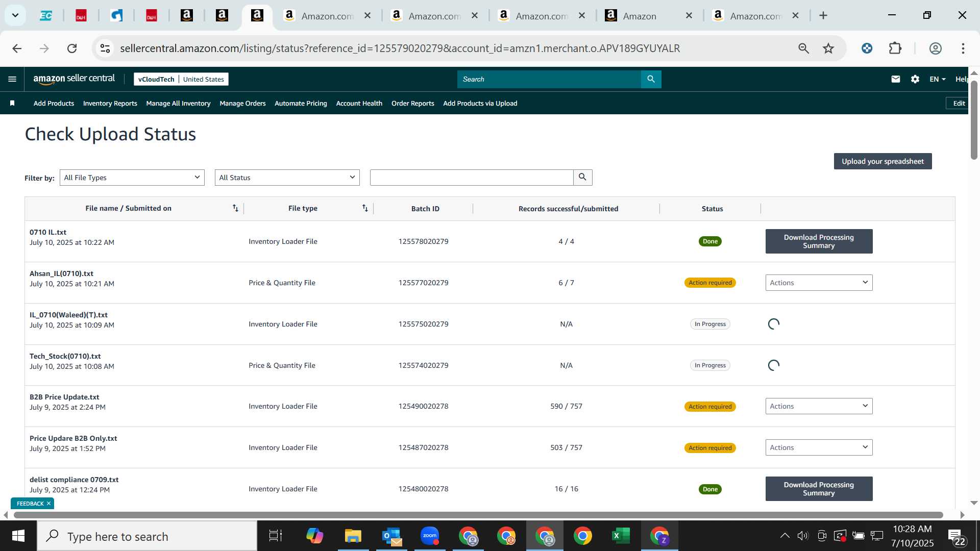Open the Windows Start menu
Image resolution: width=980 pixels, height=551 pixels.
click(x=18, y=536)
